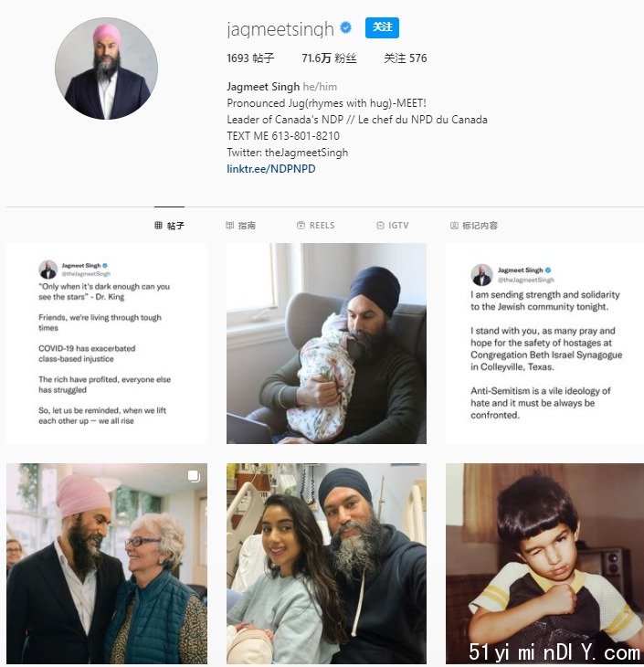Open the round profile picture avatar
This screenshot has height=667, width=644.
(x=106, y=68)
